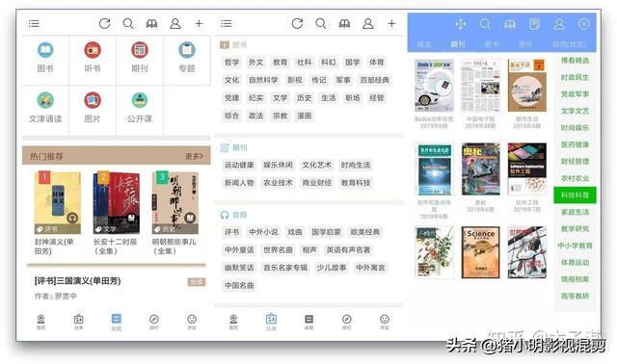Tap the plus icon on the category screen
Image resolution: width=617 pixels, height=364 pixels.
[x=391, y=23]
